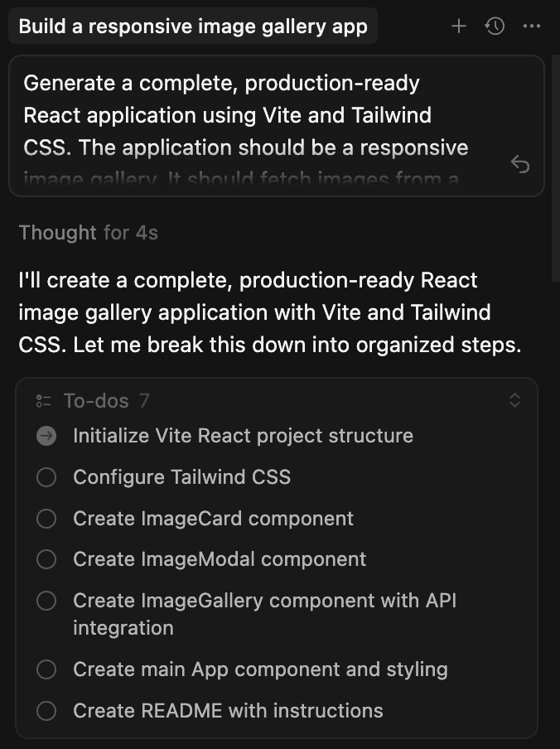Screen dimensions: 560x749
Task: Check the ImageGallery with API integration circle
Action: [46, 601]
